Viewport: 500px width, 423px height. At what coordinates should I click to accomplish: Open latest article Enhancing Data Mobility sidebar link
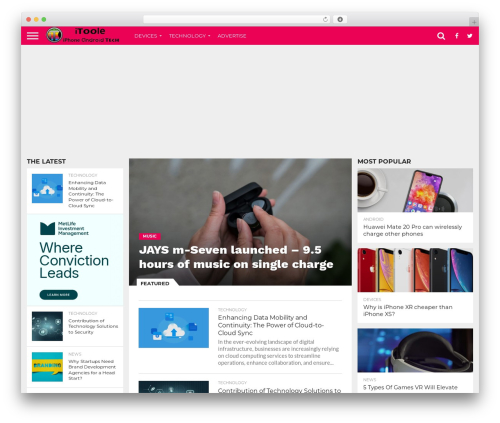point(90,194)
